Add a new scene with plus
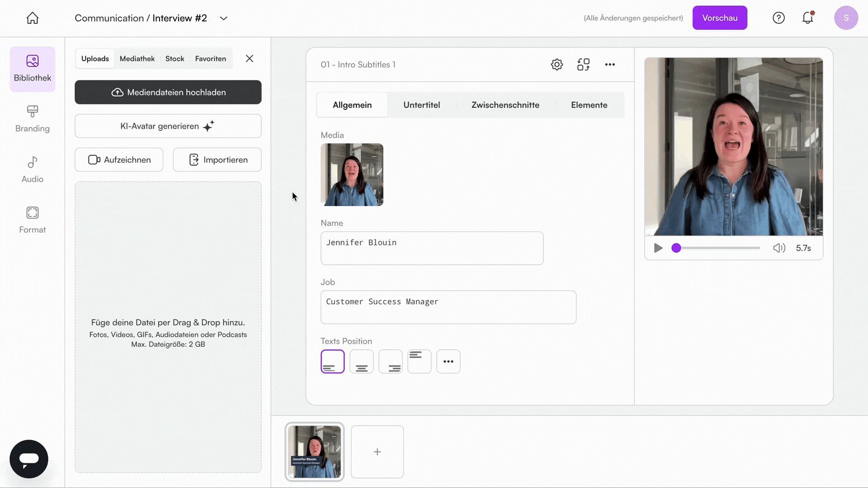Screen dimensions: 868x488 pyautogui.click(x=377, y=452)
